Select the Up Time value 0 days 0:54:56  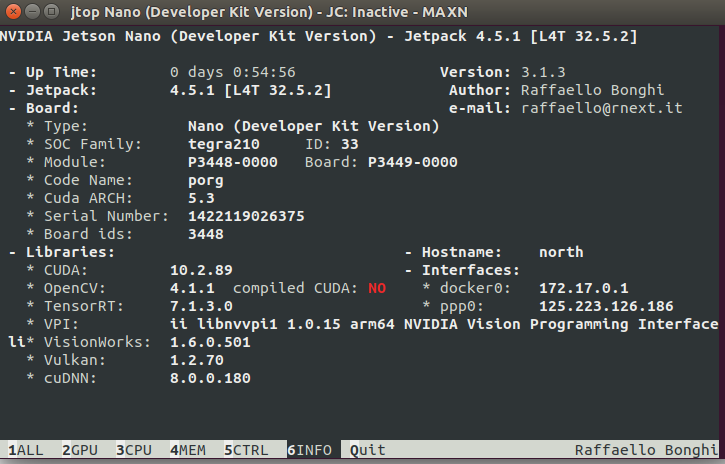click(233, 72)
